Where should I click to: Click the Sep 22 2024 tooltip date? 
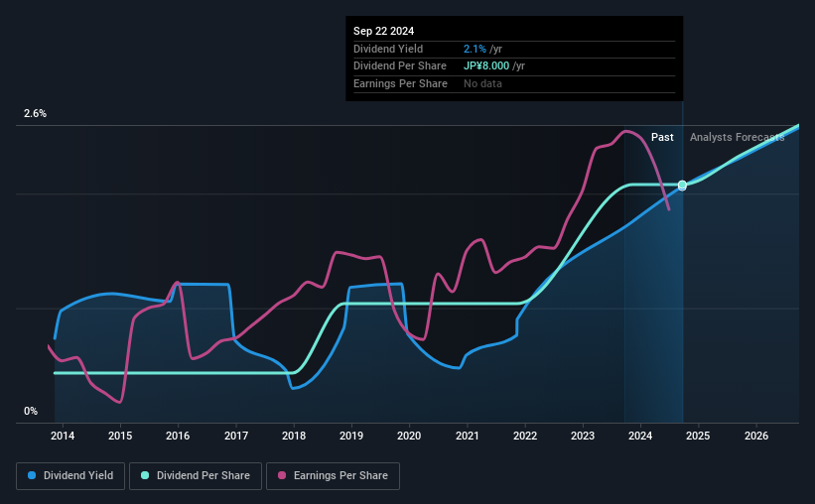tap(383, 31)
